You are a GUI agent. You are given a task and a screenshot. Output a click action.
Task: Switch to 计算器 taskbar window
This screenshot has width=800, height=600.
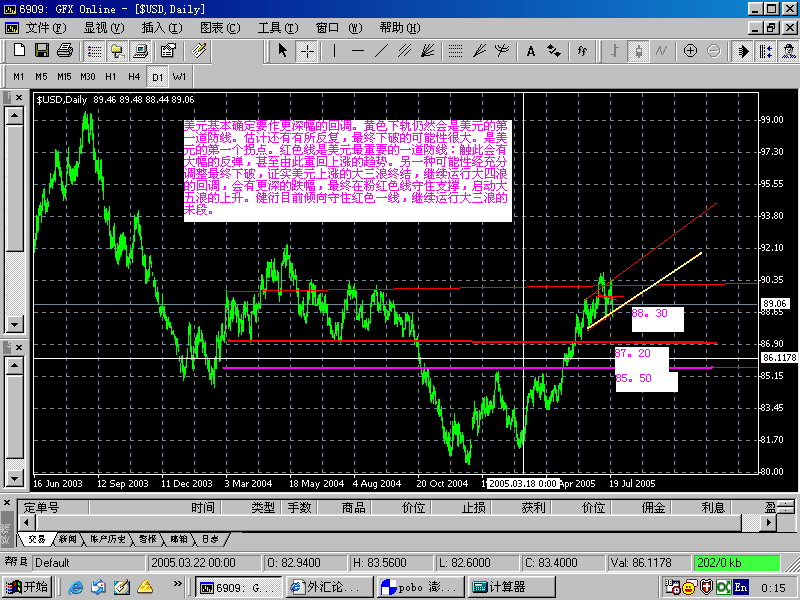[512, 587]
